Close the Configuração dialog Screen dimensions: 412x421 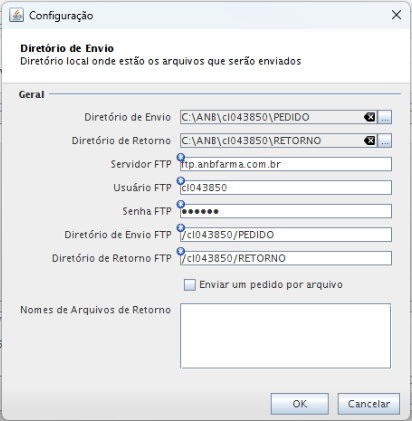pyautogui.click(x=396, y=15)
